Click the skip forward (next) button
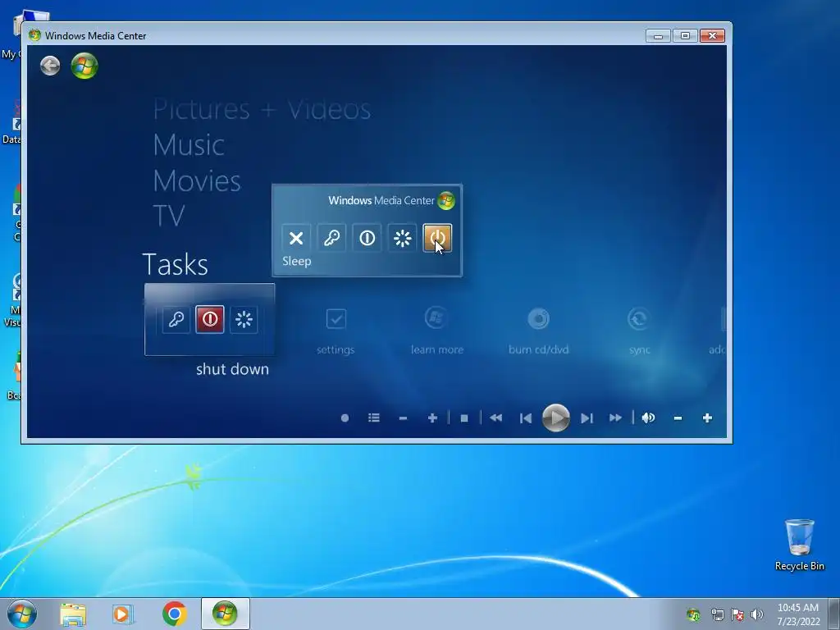This screenshot has height=630, width=840. pos(587,418)
